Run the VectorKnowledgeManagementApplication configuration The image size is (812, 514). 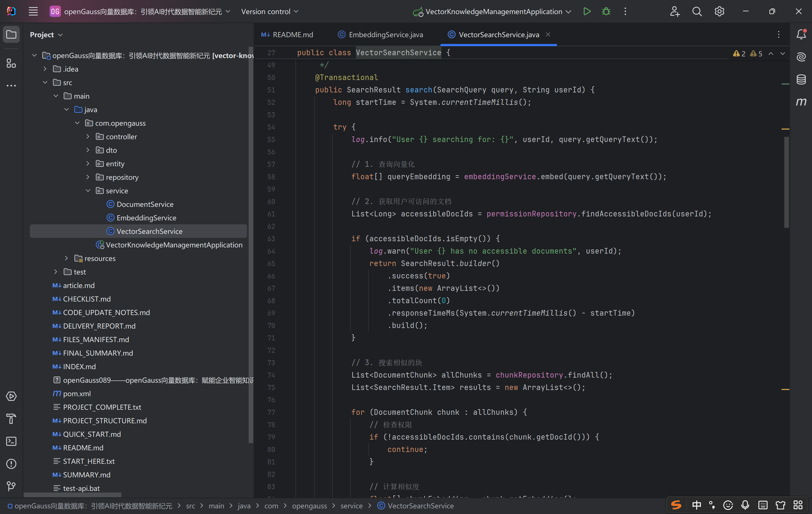point(587,12)
